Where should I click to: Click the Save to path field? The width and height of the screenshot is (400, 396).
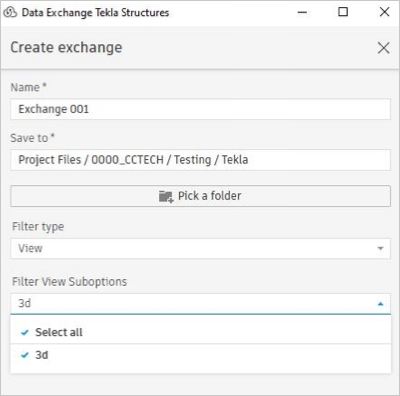200,160
